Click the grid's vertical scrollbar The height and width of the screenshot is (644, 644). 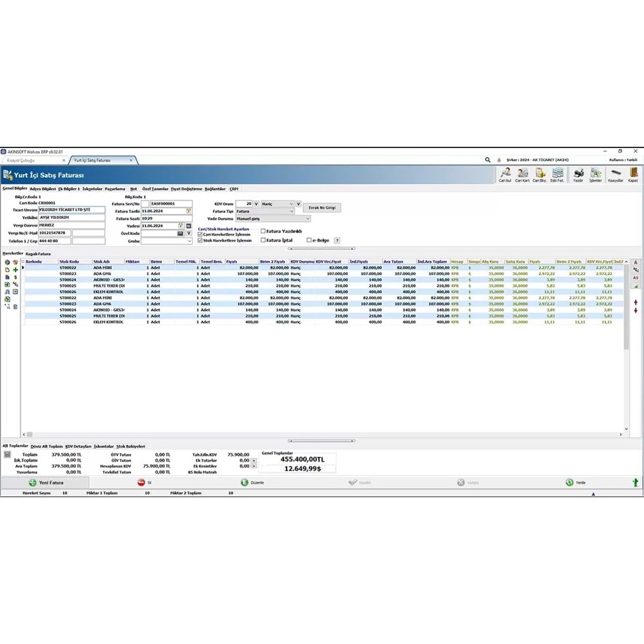(627, 344)
